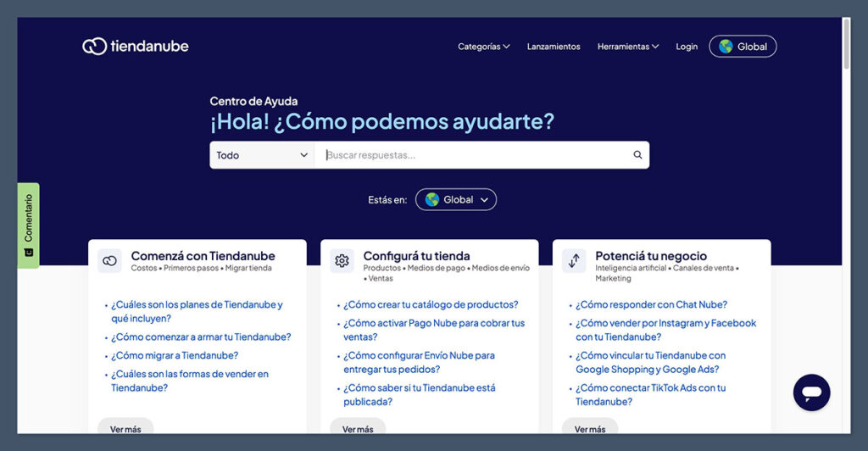Screen dimensions: 868x451
Task: Click the Comenzá con Tiendanube cloud icon
Action: tap(109, 260)
